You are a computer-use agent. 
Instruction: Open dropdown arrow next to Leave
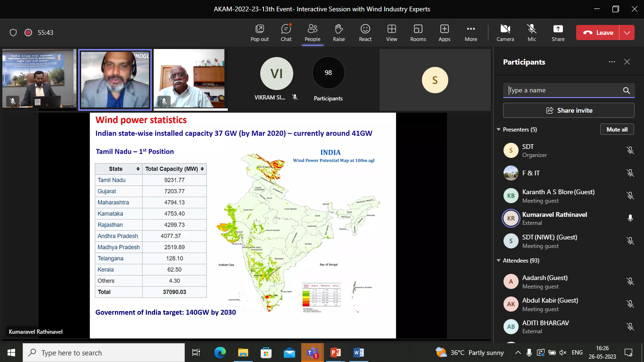tap(627, 33)
